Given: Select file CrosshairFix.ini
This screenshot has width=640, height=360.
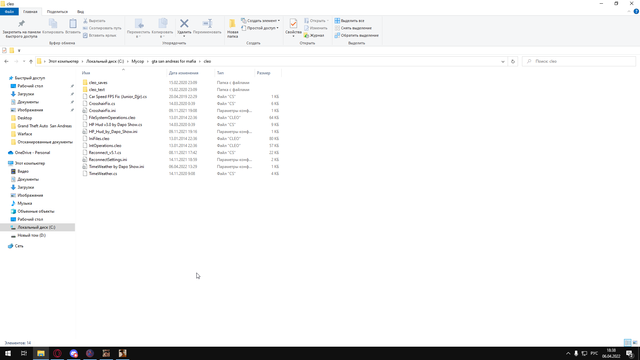Looking at the screenshot, I should click(102, 111).
